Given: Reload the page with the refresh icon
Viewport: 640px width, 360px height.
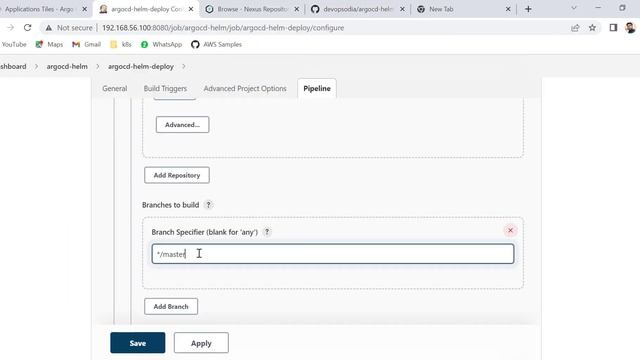Looking at the screenshot, I should pos(27,28).
